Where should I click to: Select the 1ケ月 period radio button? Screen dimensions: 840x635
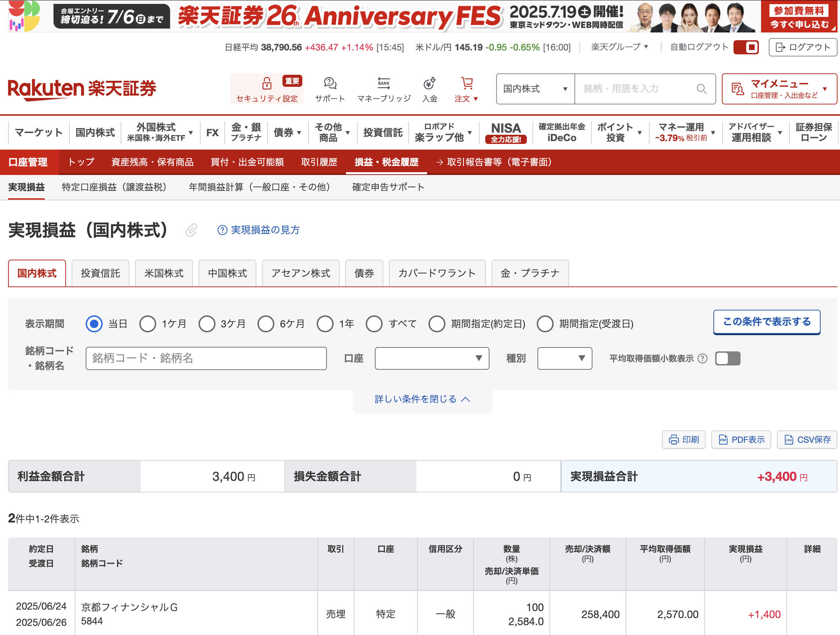(x=148, y=324)
